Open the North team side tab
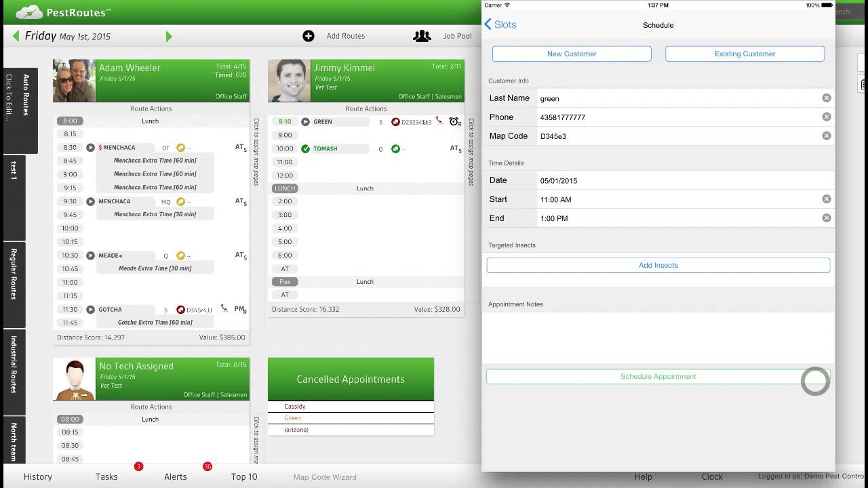The height and width of the screenshot is (488, 868). click(14, 441)
